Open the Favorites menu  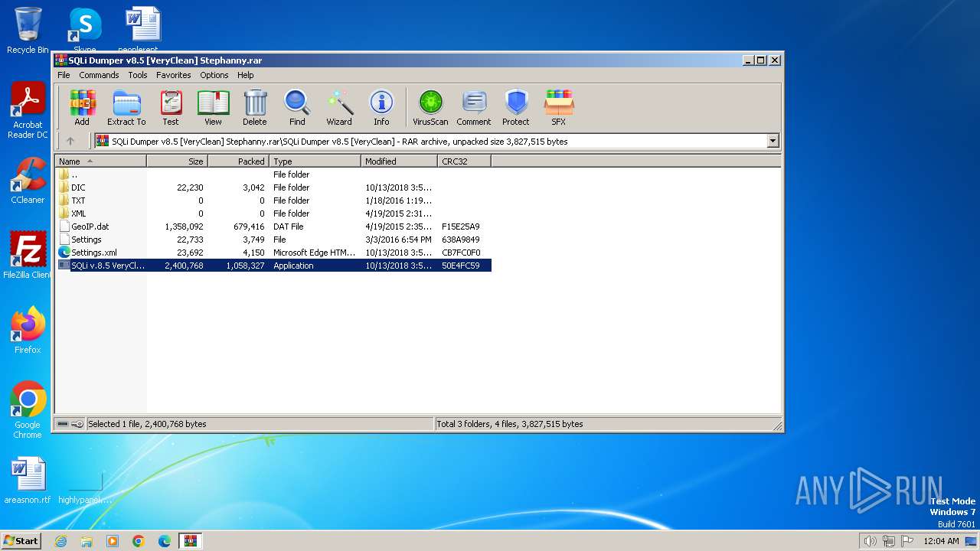coord(174,75)
